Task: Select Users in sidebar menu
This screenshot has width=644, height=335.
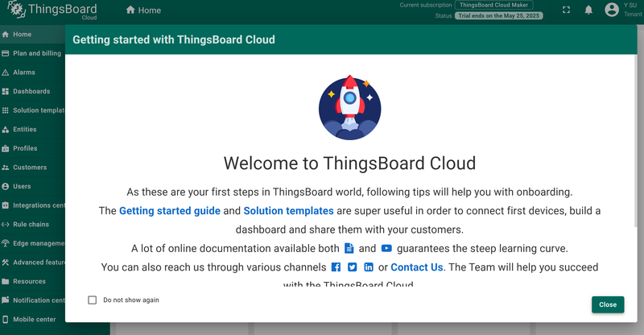Action: coord(32,186)
